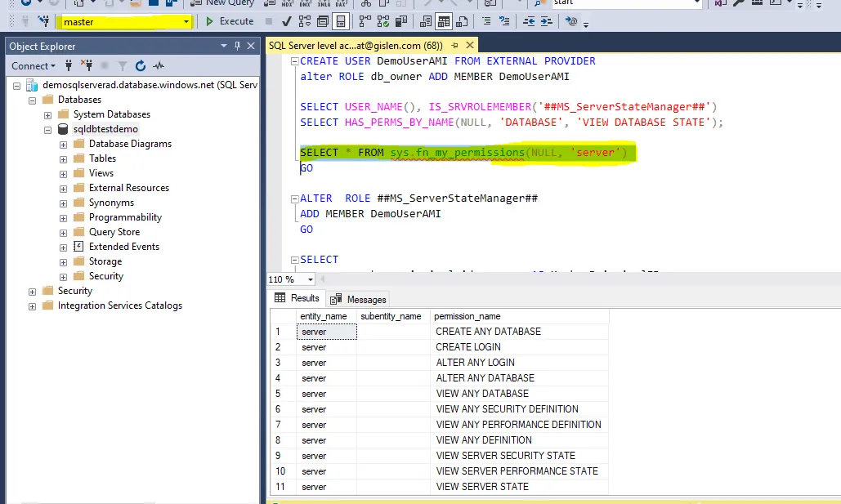841x504 pixels.
Task: Uncomment the selected lines
Action: point(504,21)
